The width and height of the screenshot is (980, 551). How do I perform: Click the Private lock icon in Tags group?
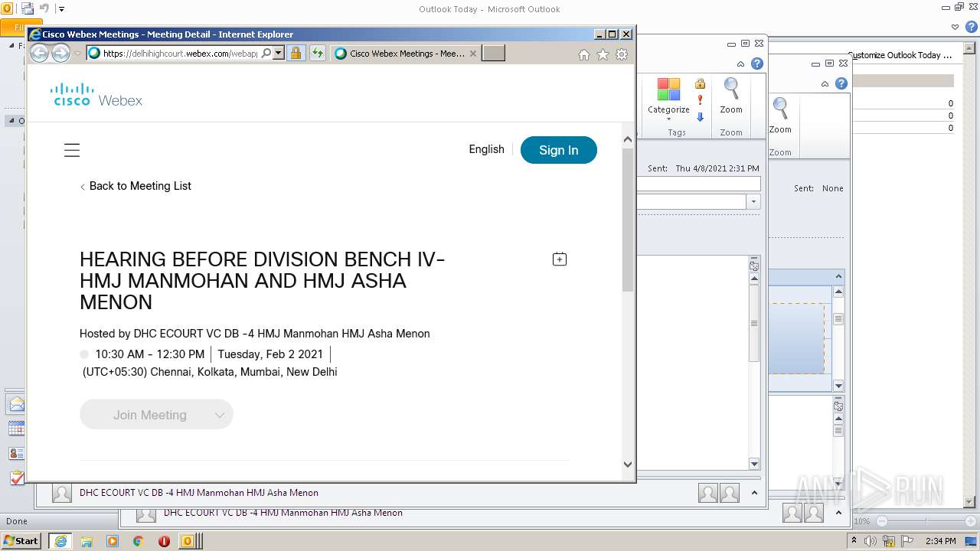click(x=700, y=83)
